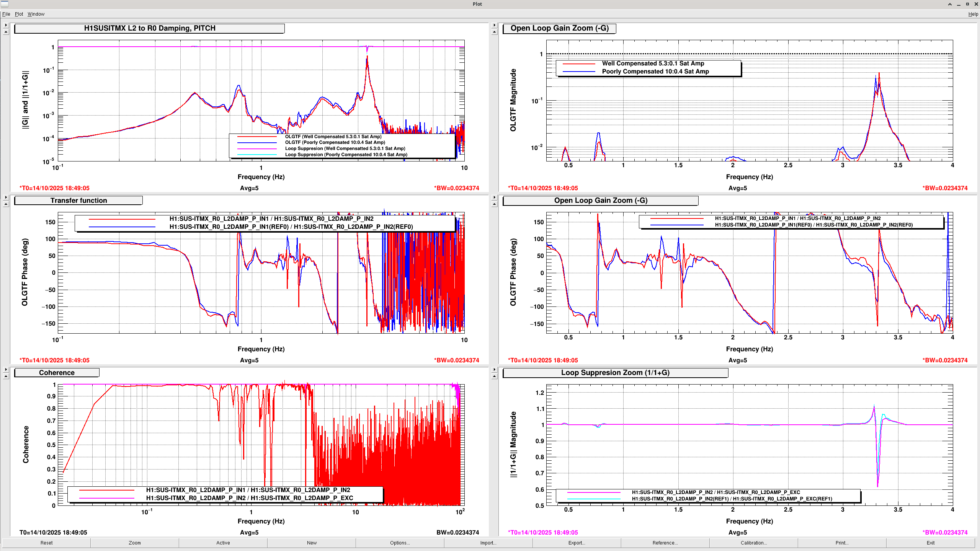This screenshot has height=551, width=980.
Task: Click up-arrow button beside Coherence plot
Action: [x=6, y=377]
